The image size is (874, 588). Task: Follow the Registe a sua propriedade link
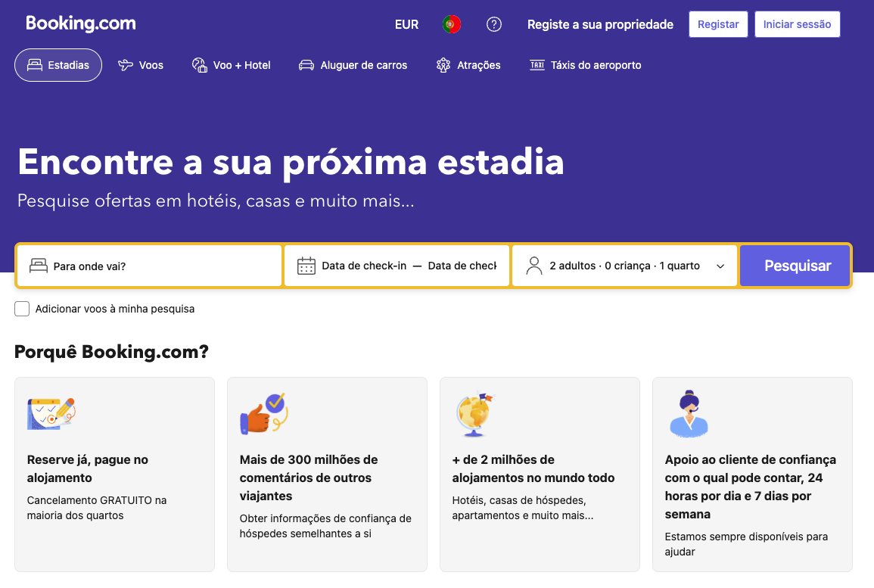(600, 24)
